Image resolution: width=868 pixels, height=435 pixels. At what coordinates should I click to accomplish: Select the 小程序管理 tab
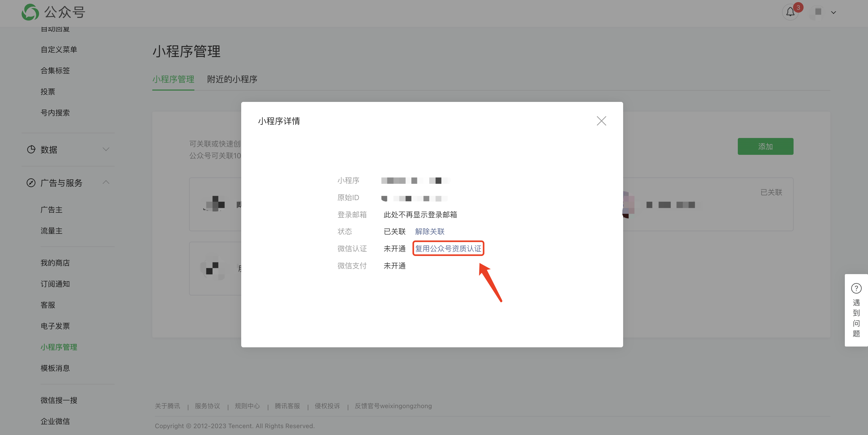[173, 79]
